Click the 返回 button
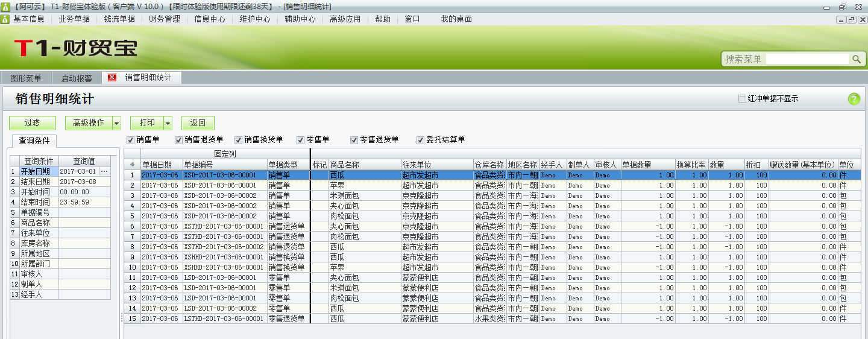Viewport: 868px width, 339px height. [198, 123]
